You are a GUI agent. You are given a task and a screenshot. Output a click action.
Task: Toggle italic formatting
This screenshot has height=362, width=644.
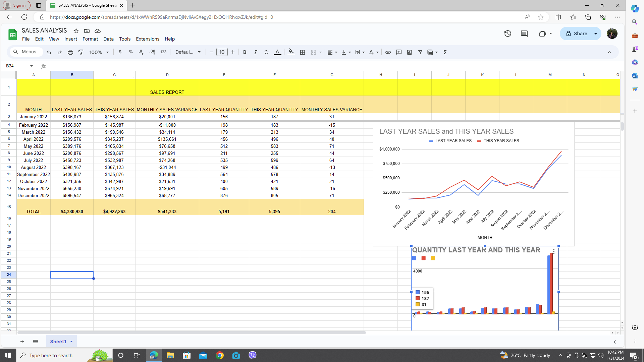coord(256,52)
